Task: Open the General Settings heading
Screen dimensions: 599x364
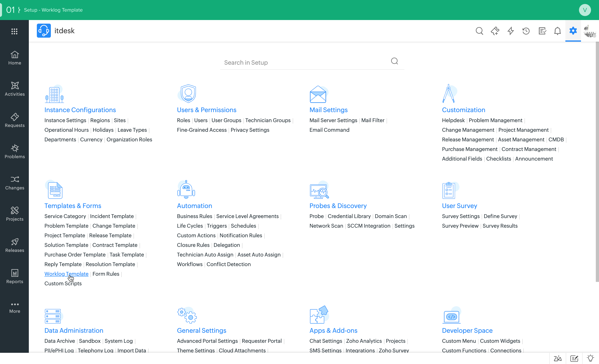Action: pos(202,330)
